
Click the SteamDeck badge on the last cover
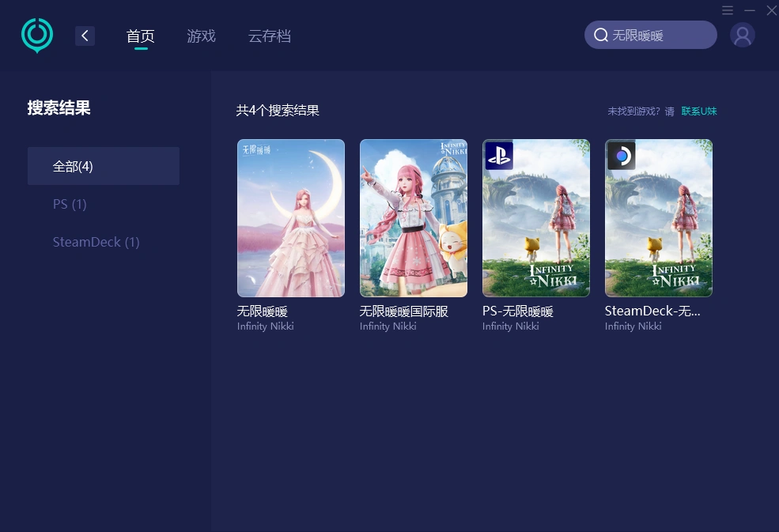coord(621,155)
